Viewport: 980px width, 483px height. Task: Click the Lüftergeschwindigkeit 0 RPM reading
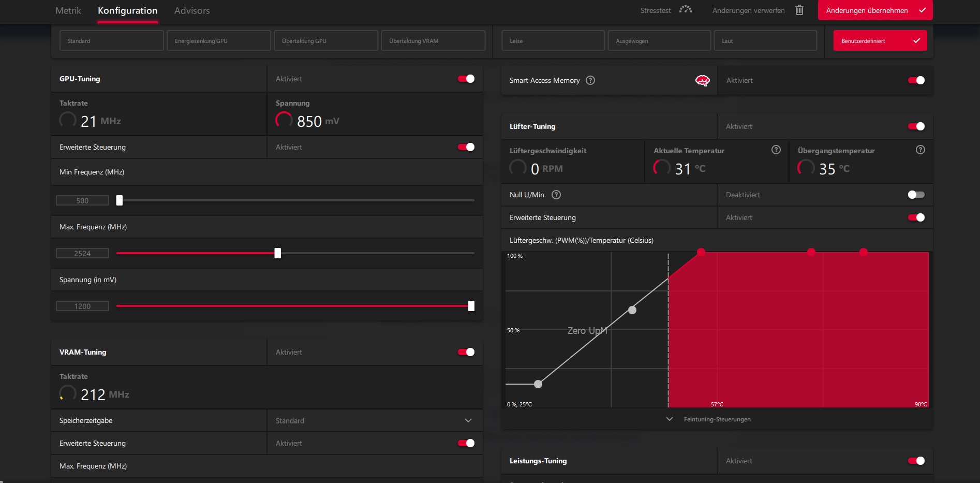[x=546, y=169]
